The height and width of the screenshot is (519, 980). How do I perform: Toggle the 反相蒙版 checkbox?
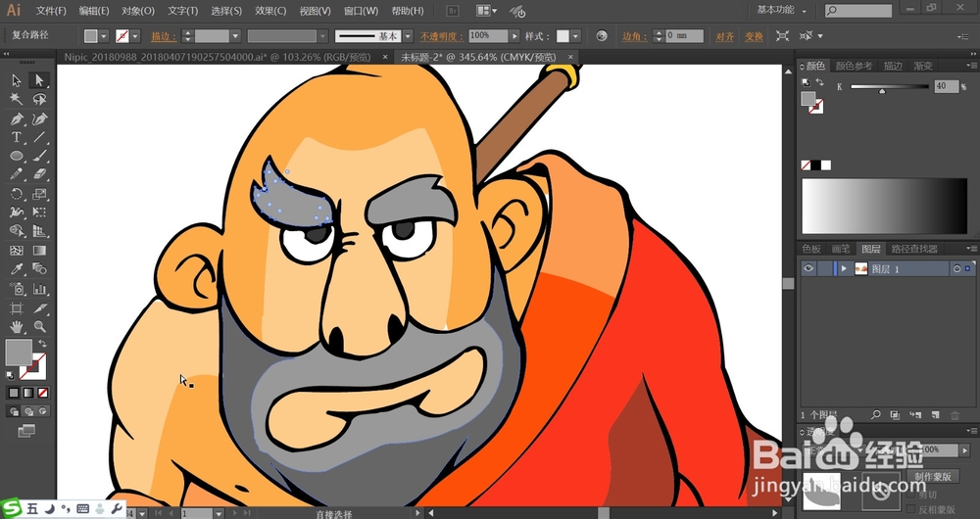911,509
